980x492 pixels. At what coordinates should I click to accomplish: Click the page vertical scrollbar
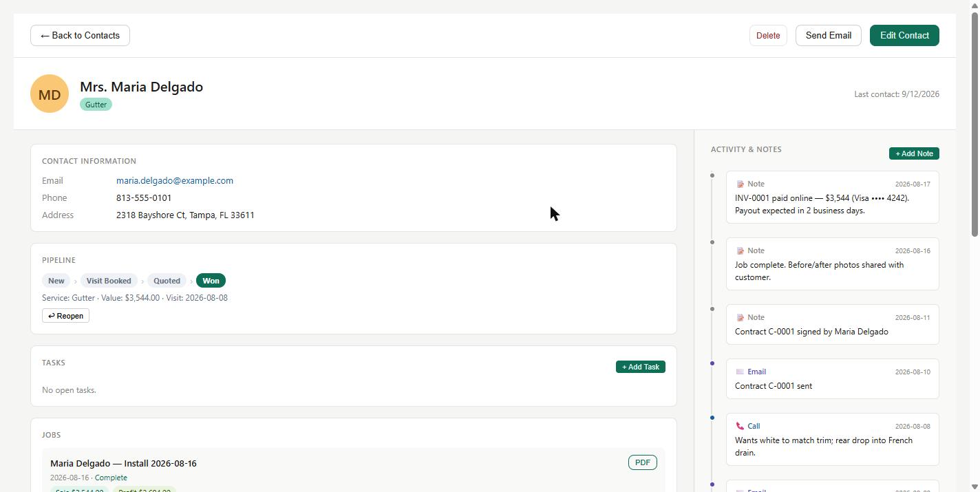point(974,124)
